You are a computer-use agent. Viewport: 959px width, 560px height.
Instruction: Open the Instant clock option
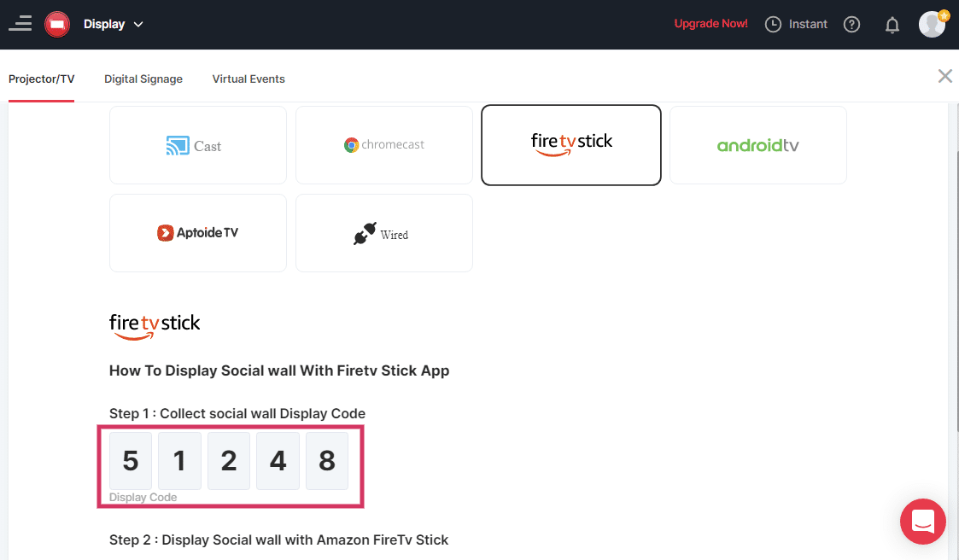coord(796,24)
